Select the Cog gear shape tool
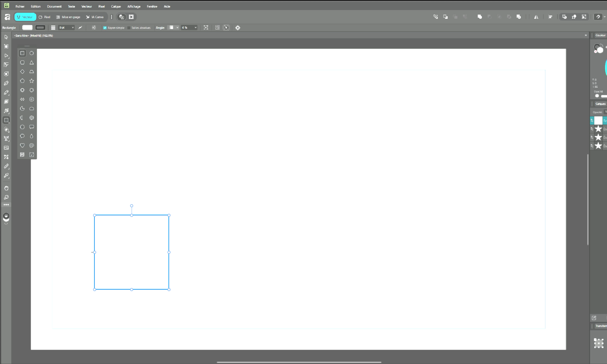The width and height of the screenshot is (607, 364). coord(32,118)
